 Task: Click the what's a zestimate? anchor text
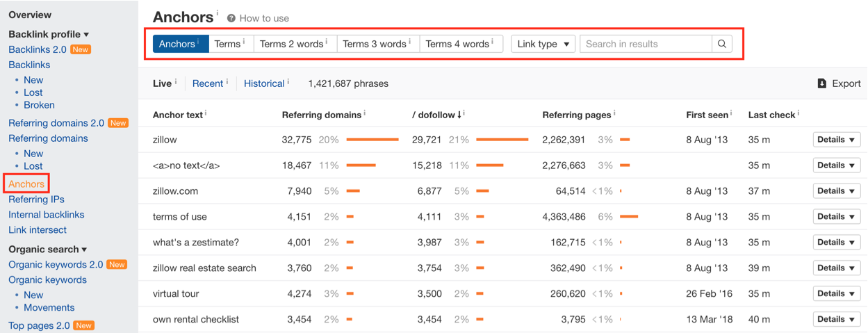196,243
